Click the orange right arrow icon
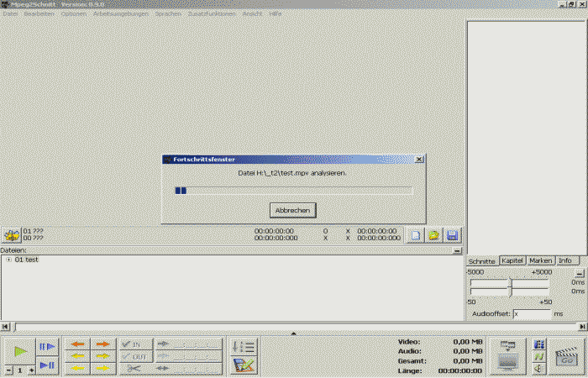 (x=102, y=344)
